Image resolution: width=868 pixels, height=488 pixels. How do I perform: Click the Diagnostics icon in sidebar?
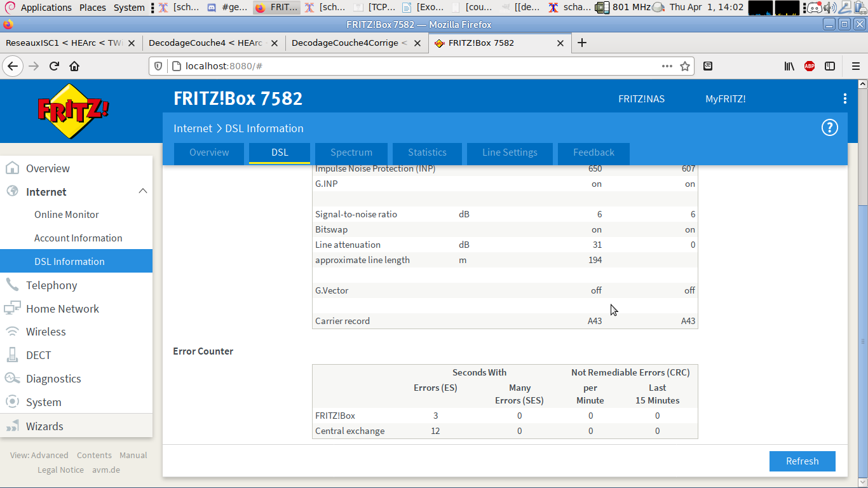tap(12, 379)
